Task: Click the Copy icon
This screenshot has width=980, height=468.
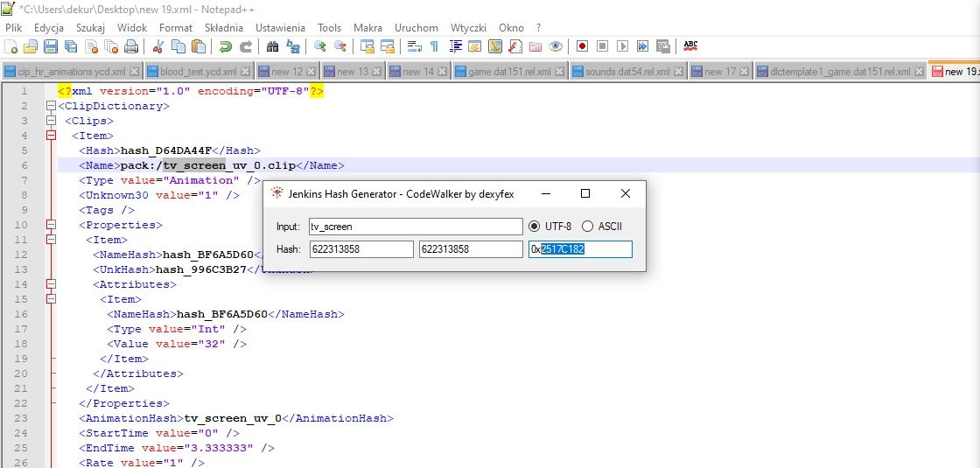Action: tap(178, 46)
